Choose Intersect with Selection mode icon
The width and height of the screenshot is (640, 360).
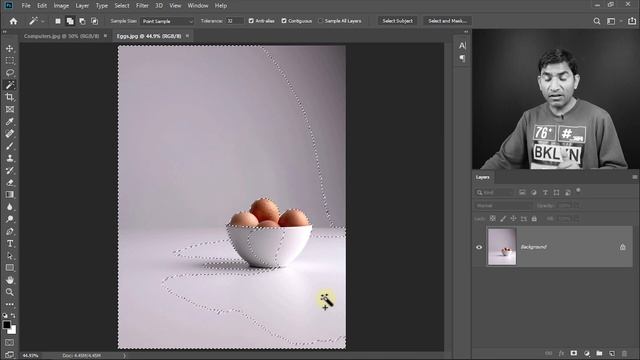(x=94, y=21)
